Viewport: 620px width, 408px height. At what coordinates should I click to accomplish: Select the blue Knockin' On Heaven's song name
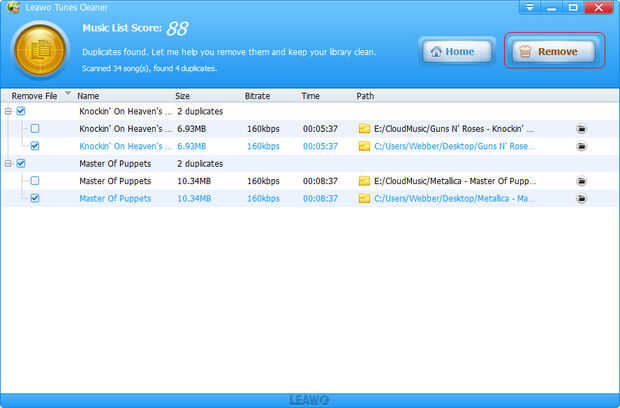(x=126, y=146)
